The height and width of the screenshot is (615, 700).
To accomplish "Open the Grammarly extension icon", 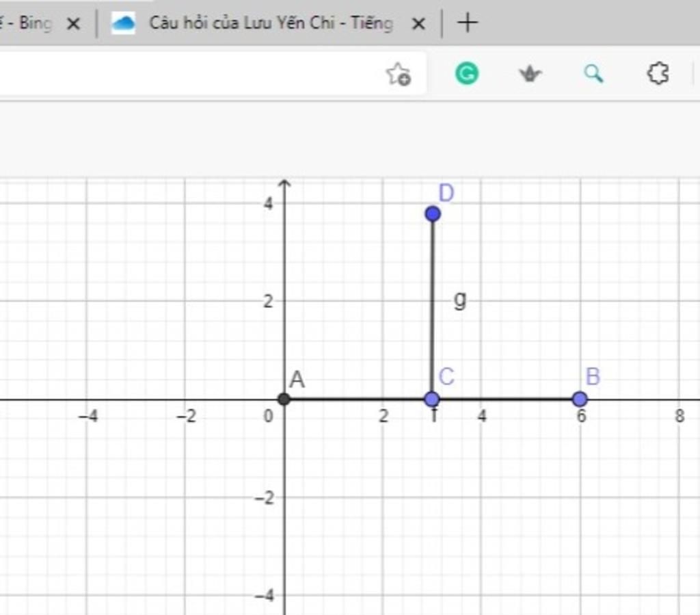I will [x=466, y=73].
